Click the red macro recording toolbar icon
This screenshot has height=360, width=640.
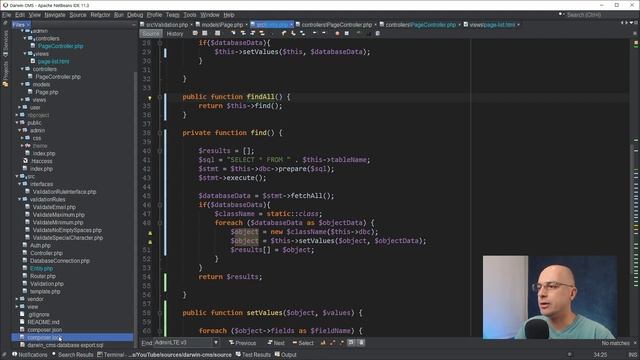[337, 33]
